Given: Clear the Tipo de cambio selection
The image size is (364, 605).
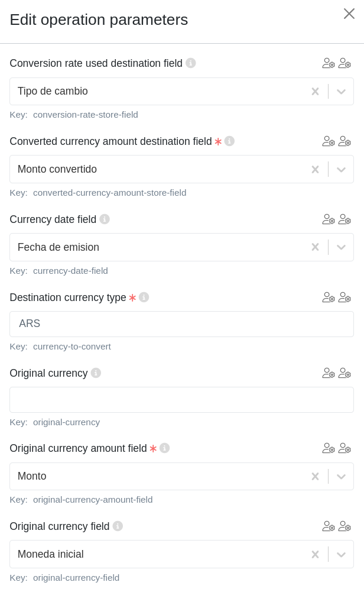Looking at the screenshot, I should coord(315,92).
